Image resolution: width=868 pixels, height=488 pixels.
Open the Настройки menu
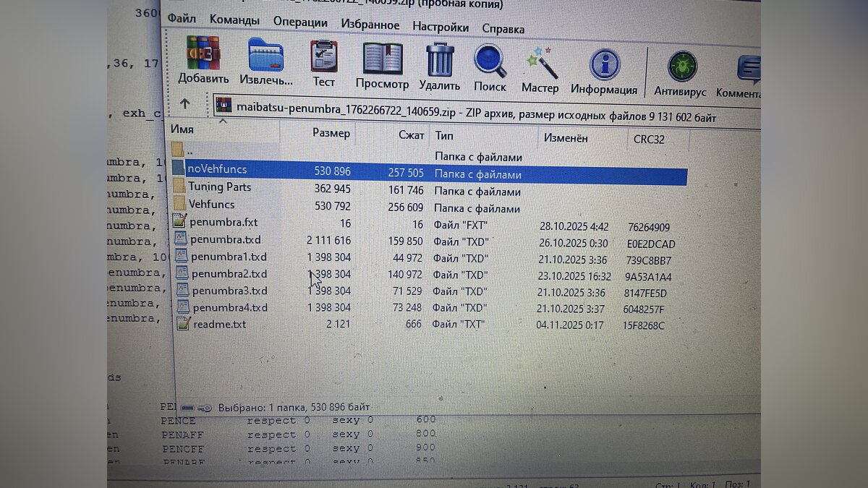click(x=441, y=27)
